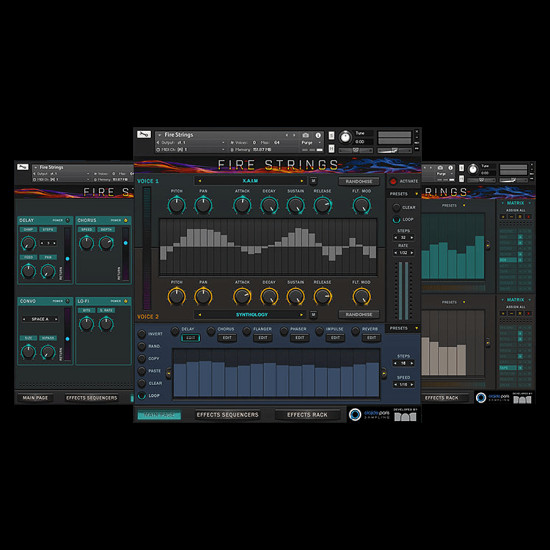Click the Lo-Fi Bits knob in left window
Image resolution: width=550 pixels, height=550 pixels.
coord(86,324)
